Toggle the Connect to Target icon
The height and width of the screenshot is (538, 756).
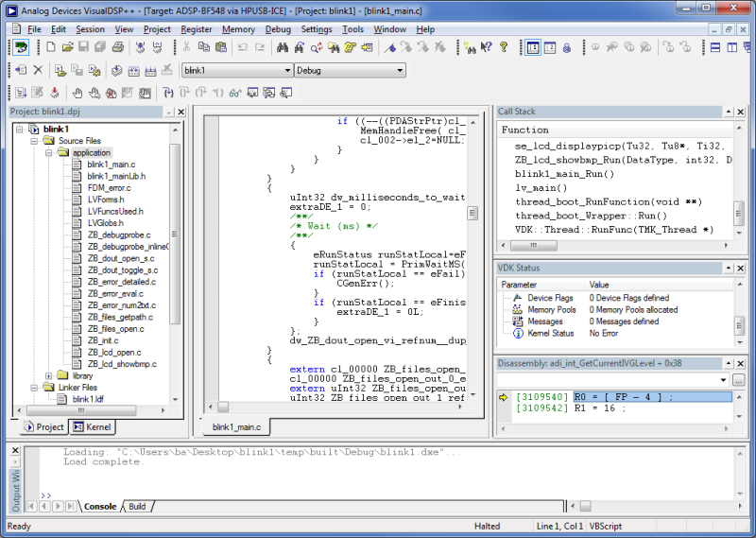click(x=21, y=47)
